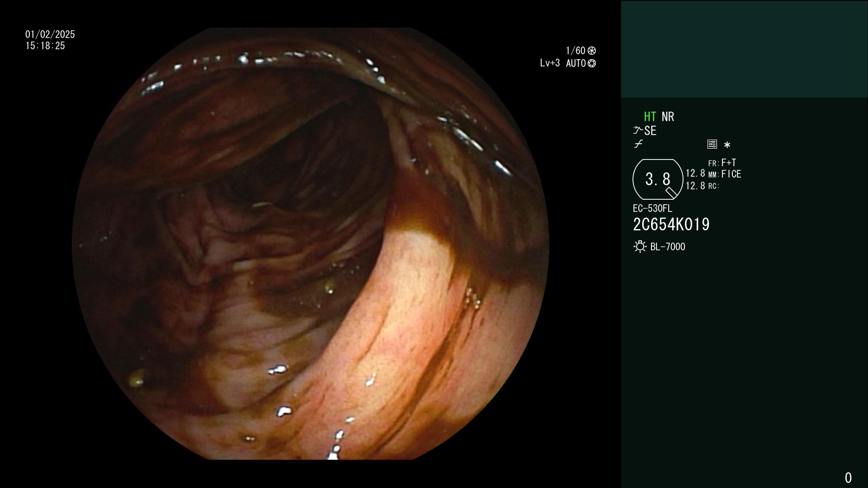Click the BL-7000 light source label
868x488 pixels.
[668, 247]
